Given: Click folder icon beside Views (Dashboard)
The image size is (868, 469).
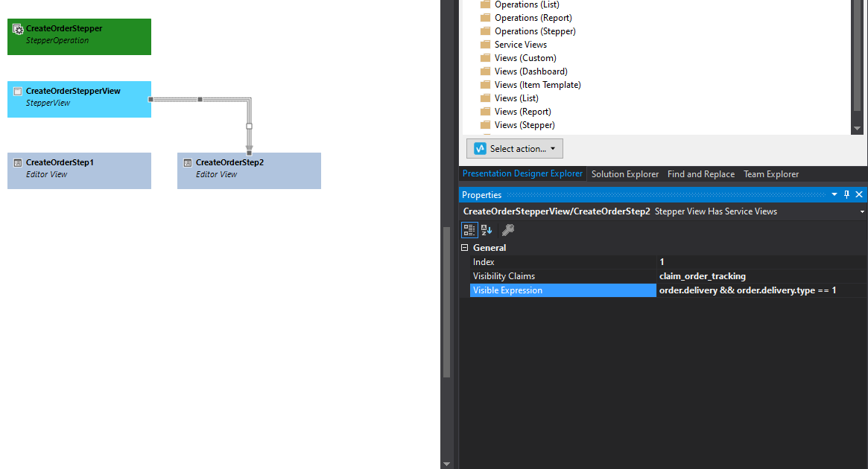Looking at the screenshot, I should pyautogui.click(x=486, y=71).
